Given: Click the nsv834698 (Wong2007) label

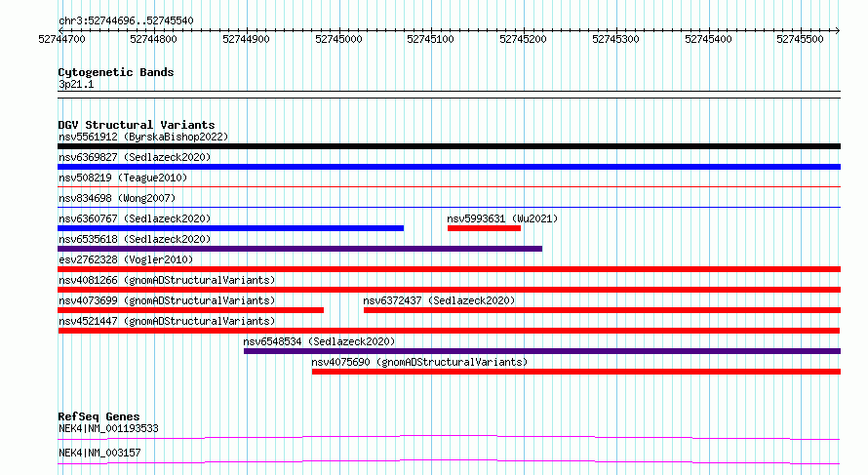Looking at the screenshot, I should pyautogui.click(x=117, y=198).
